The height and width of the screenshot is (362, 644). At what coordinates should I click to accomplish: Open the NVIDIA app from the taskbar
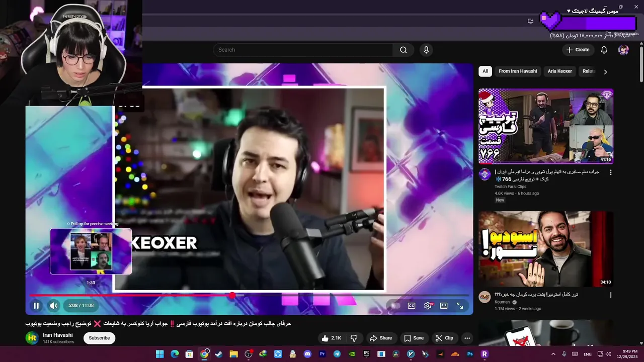[352, 354]
